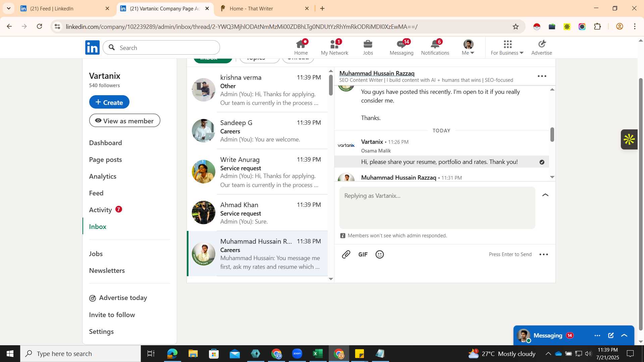The height and width of the screenshot is (362, 644).
Task: Reload the page
Action: [40, 26]
